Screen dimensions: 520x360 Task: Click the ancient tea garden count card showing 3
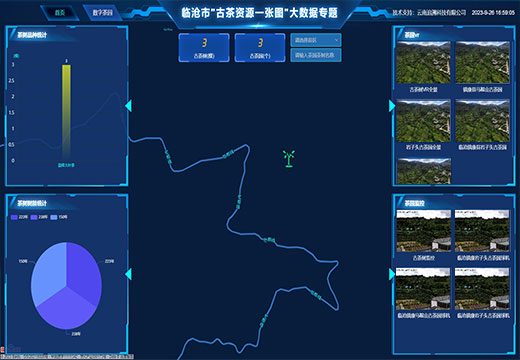pyautogui.click(x=260, y=48)
